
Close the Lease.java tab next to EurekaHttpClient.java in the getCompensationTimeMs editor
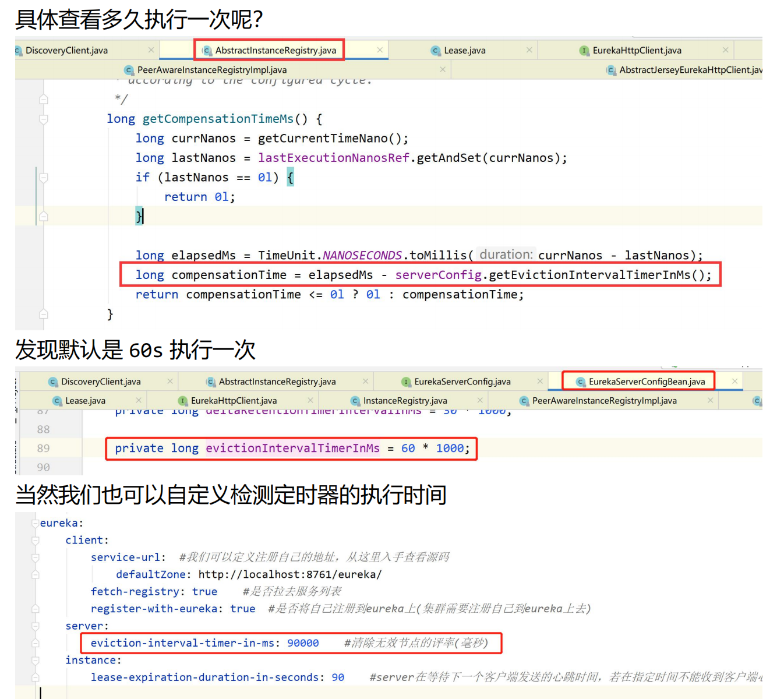(x=529, y=50)
